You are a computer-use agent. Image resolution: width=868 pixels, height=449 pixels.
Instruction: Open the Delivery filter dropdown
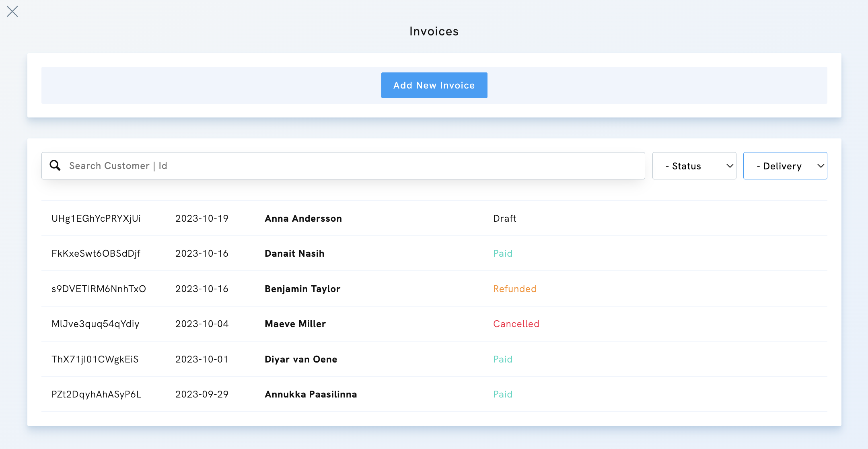pos(785,165)
